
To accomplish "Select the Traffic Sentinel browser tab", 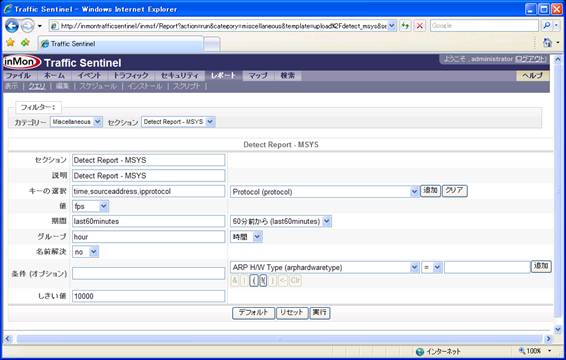I will [121, 44].
